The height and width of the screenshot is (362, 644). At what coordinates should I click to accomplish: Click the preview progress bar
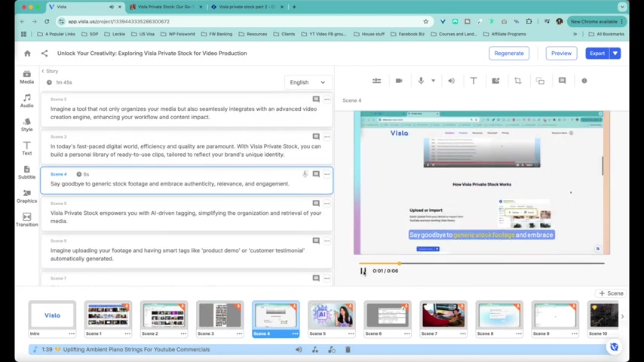tap(481, 263)
